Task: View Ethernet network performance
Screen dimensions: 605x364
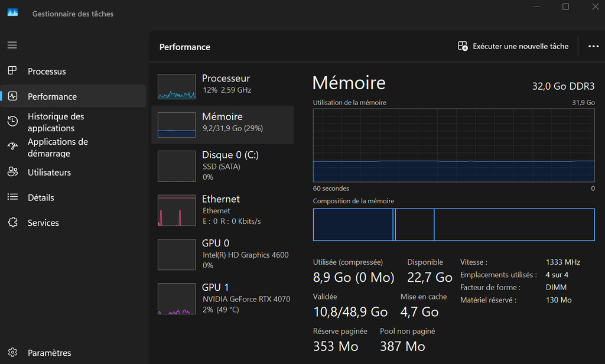Action: point(223,210)
